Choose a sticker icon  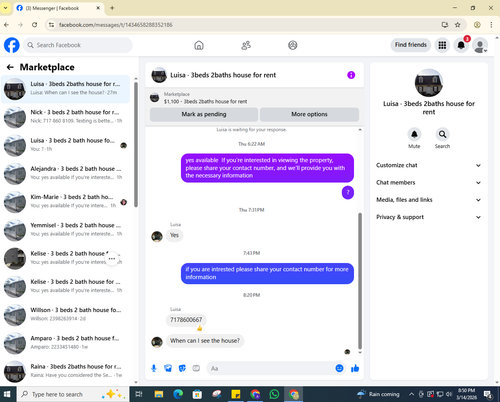[182, 368]
